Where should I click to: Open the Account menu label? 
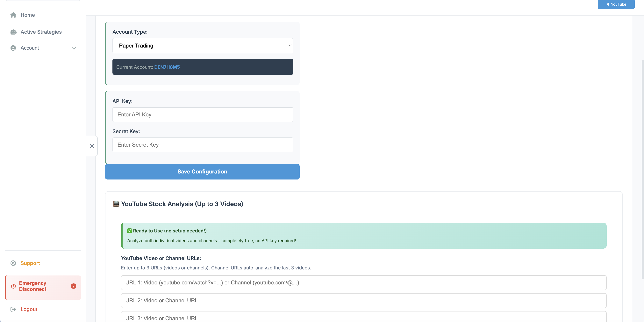30,48
